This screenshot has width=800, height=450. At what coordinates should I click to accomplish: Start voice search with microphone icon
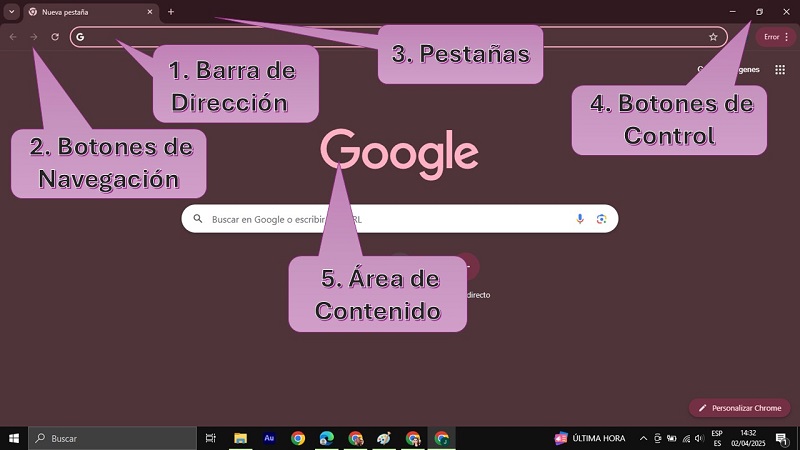[x=580, y=219]
